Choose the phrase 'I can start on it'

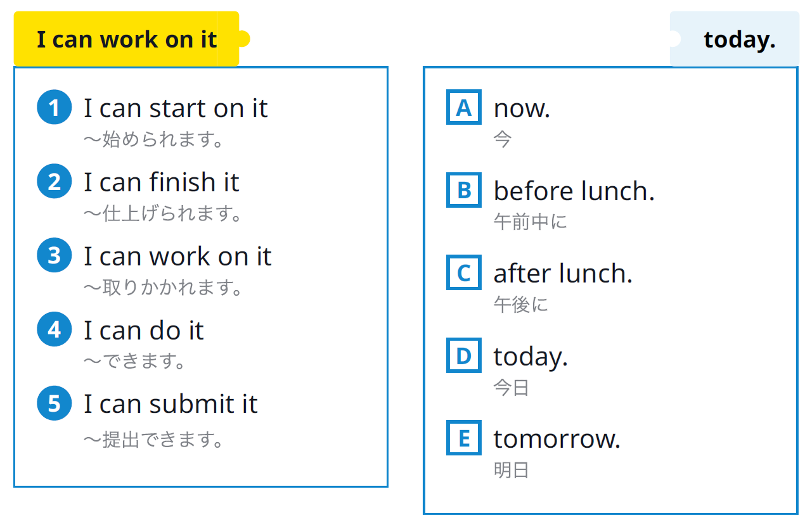176,108
